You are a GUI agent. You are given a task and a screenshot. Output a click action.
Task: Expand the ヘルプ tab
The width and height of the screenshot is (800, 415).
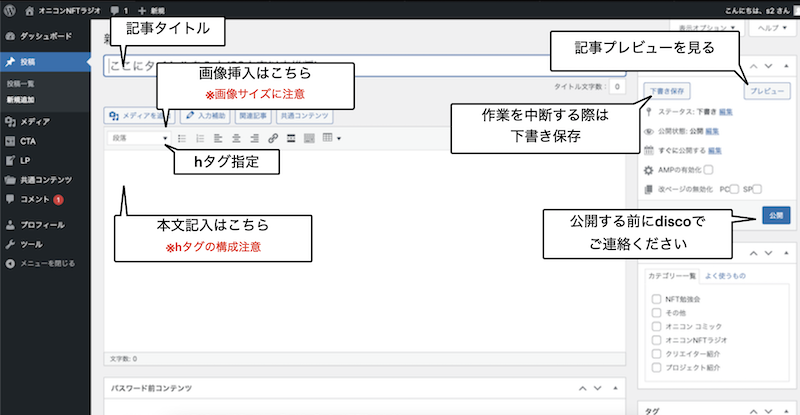[x=772, y=28]
